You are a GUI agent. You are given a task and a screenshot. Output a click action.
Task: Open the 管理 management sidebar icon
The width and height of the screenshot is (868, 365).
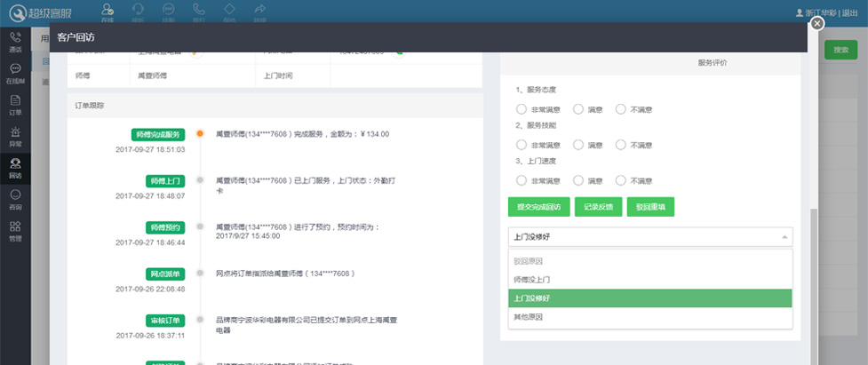coord(15,231)
